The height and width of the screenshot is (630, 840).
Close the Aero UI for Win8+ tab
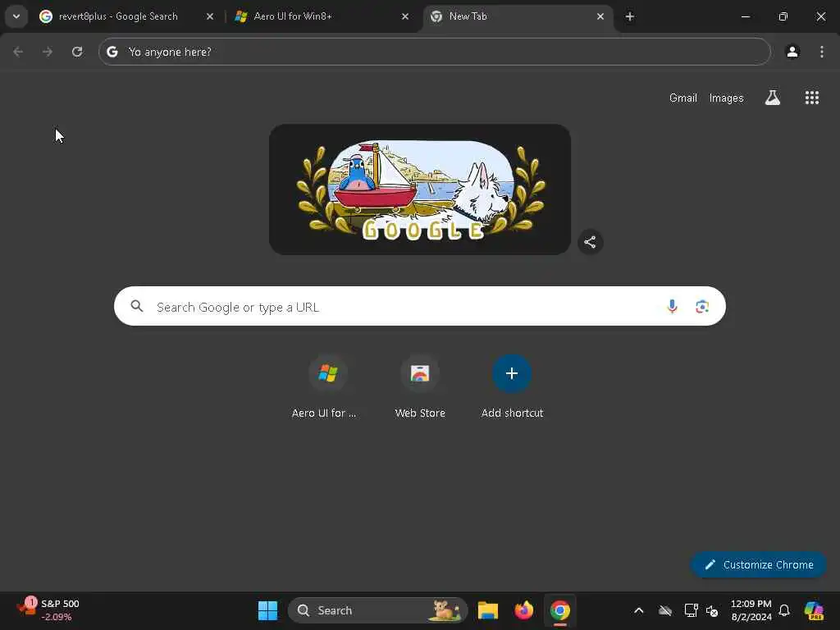pos(405,16)
